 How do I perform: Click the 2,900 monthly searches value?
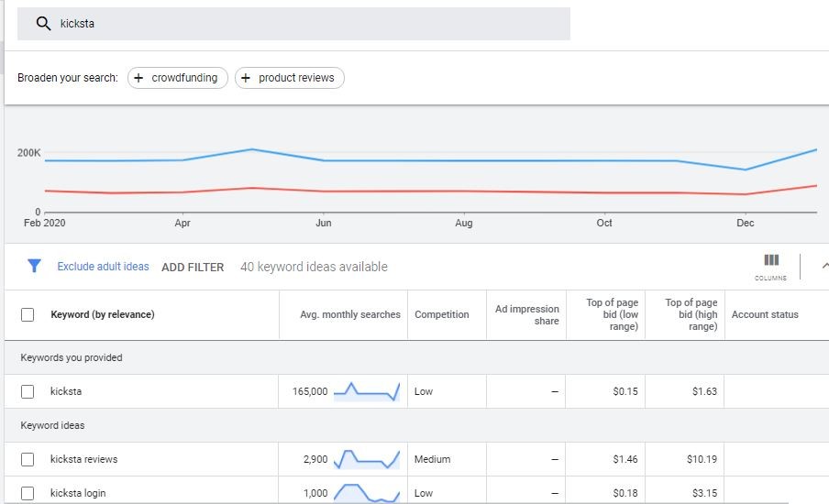315,459
